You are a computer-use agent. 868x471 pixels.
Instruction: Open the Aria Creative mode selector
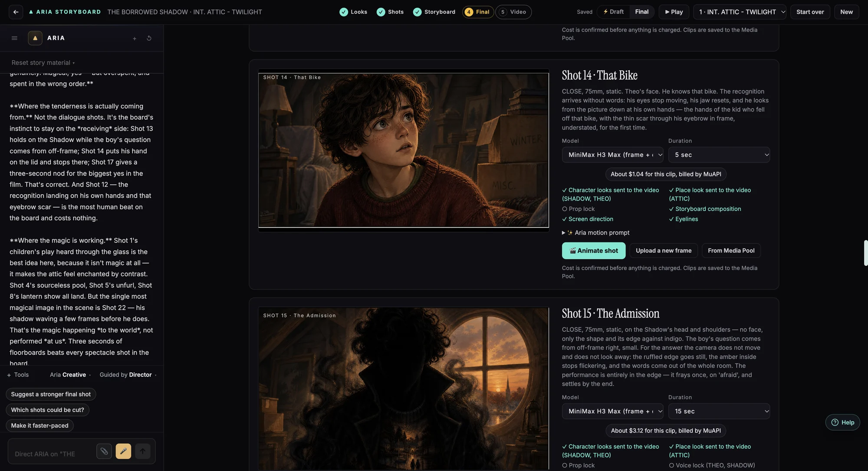pos(70,375)
